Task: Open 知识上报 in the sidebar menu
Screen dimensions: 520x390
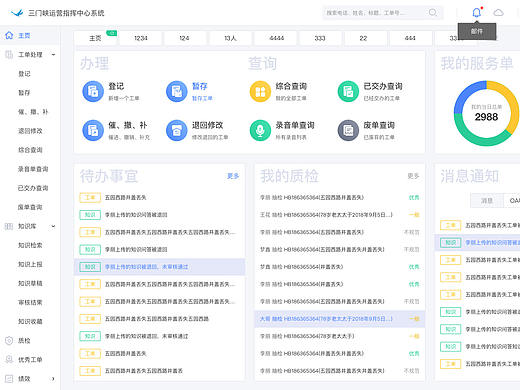Action: pyautogui.click(x=30, y=264)
